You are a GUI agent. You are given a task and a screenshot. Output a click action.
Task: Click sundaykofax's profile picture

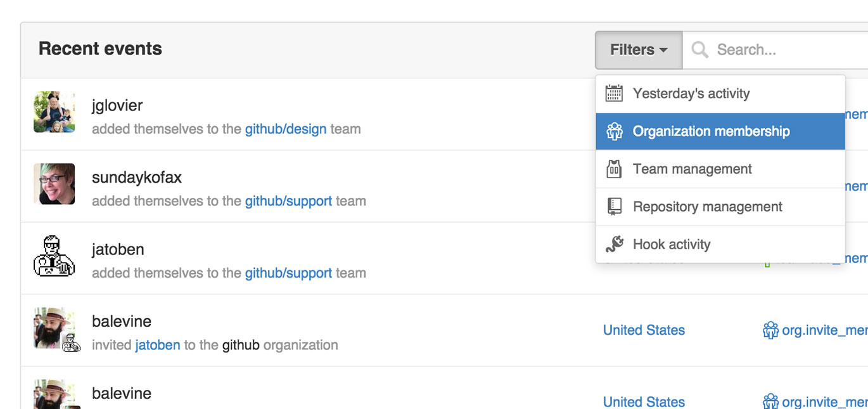54,184
